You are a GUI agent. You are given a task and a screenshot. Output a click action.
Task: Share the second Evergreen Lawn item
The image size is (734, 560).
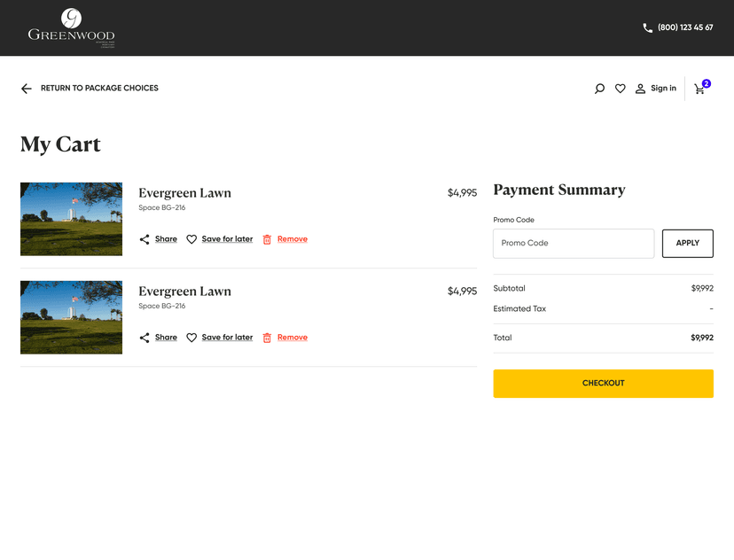(x=166, y=338)
